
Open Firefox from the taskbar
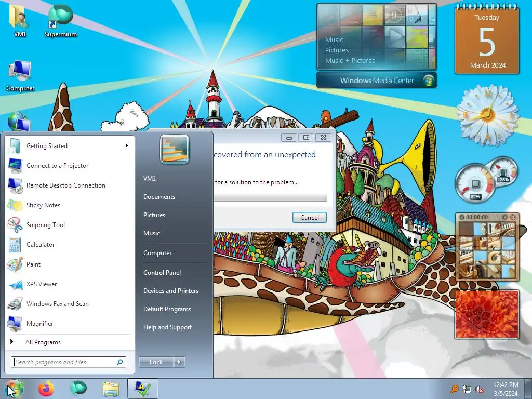(x=46, y=389)
